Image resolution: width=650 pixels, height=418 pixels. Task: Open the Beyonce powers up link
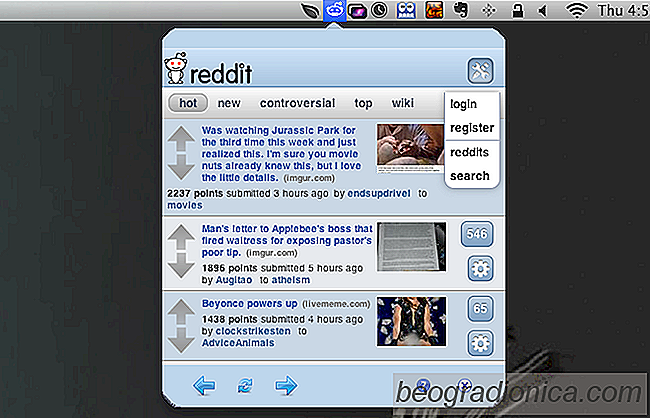click(250, 304)
